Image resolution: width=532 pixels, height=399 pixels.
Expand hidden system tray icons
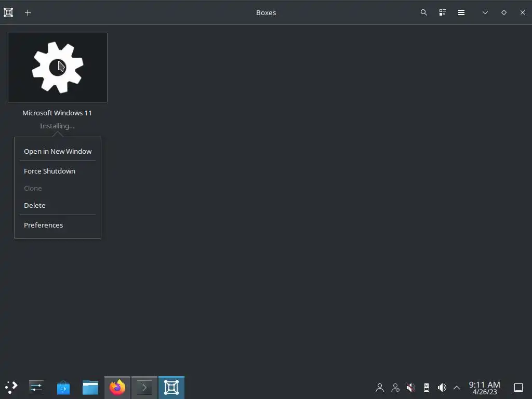coord(457,388)
